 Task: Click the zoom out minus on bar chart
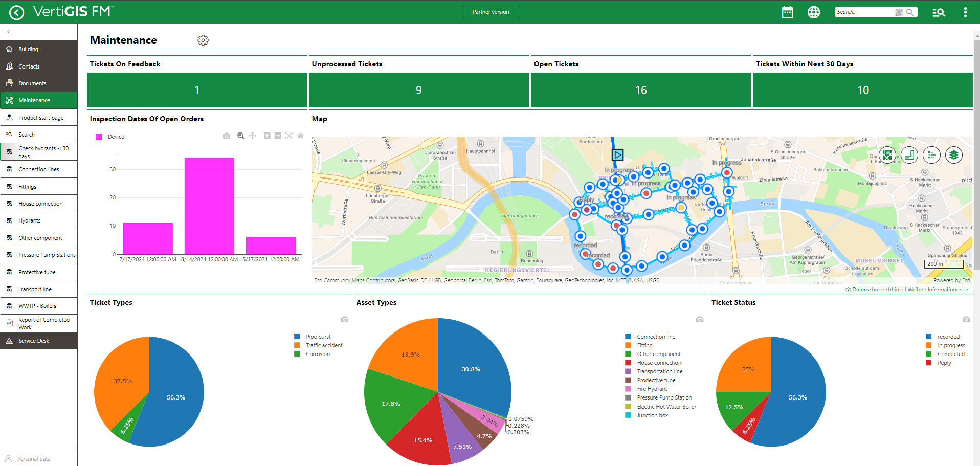(278, 136)
